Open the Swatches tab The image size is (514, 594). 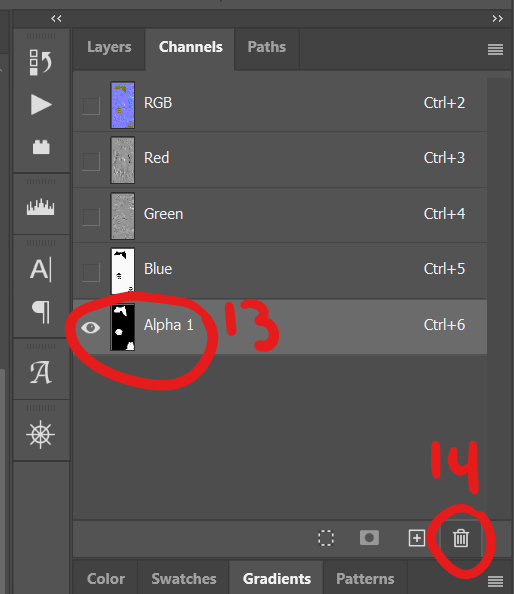(x=184, y=579)
